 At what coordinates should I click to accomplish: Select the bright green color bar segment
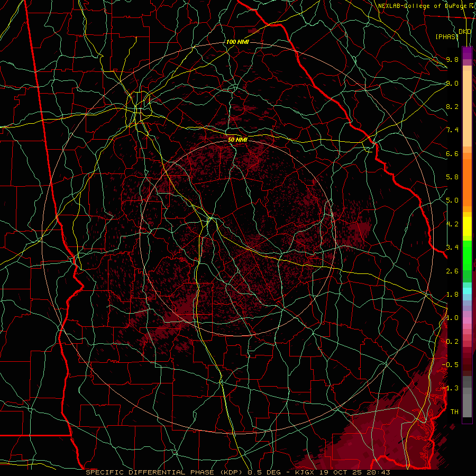tap(467, 255)
